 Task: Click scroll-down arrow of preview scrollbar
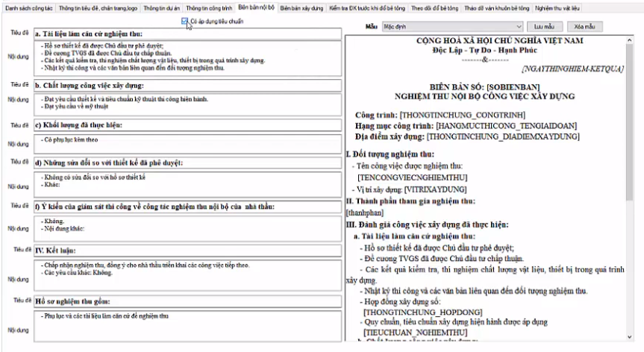coord(629,337)
